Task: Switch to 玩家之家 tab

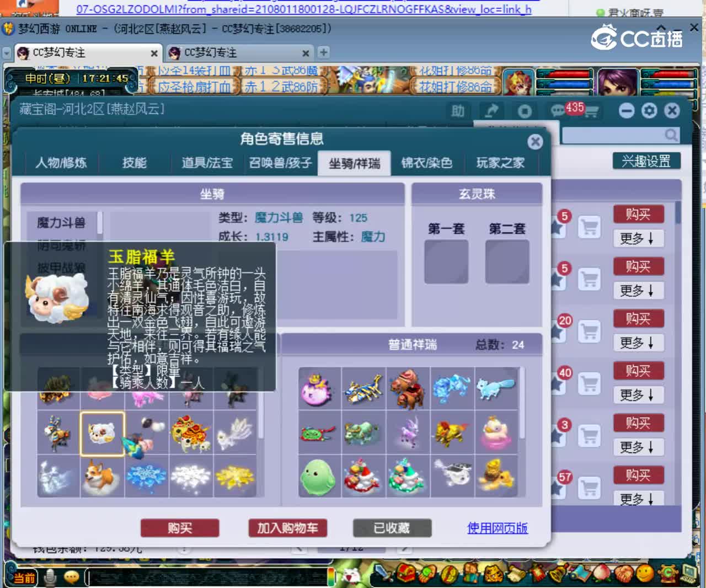Action: pos(500,163)
